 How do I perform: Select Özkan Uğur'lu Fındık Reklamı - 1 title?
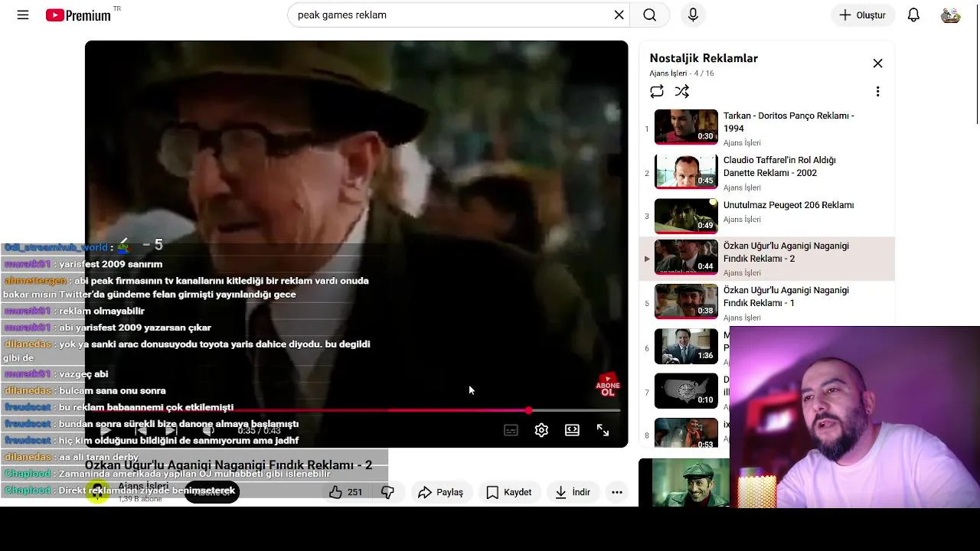(786, 296)
